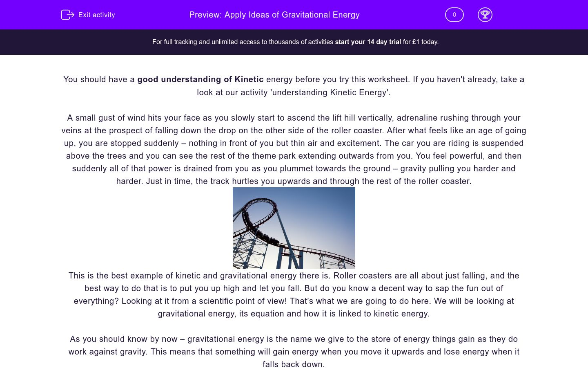
Task: Click the logout-style icon beside Exit activity
Action: click(67, 15)
